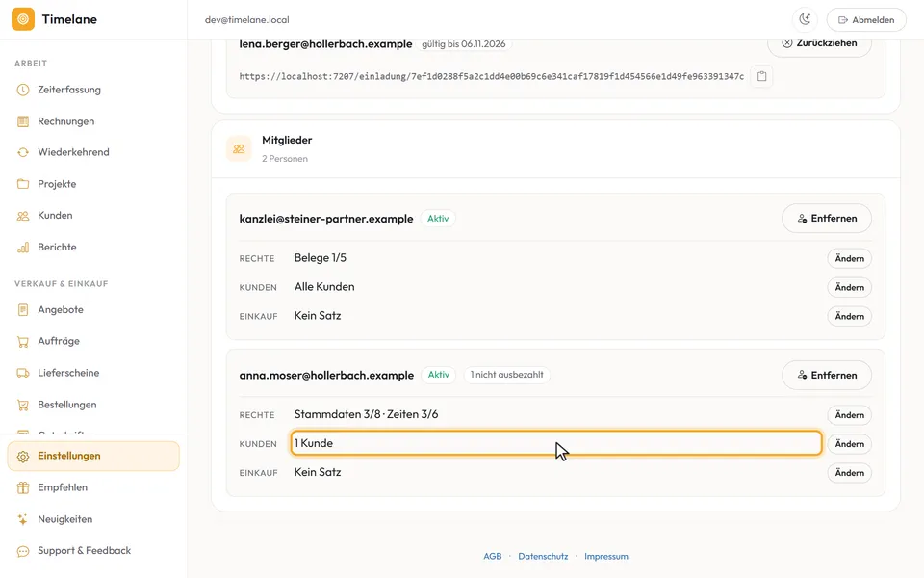Toggle dark mode moon icon

click(x=805, y=19)
